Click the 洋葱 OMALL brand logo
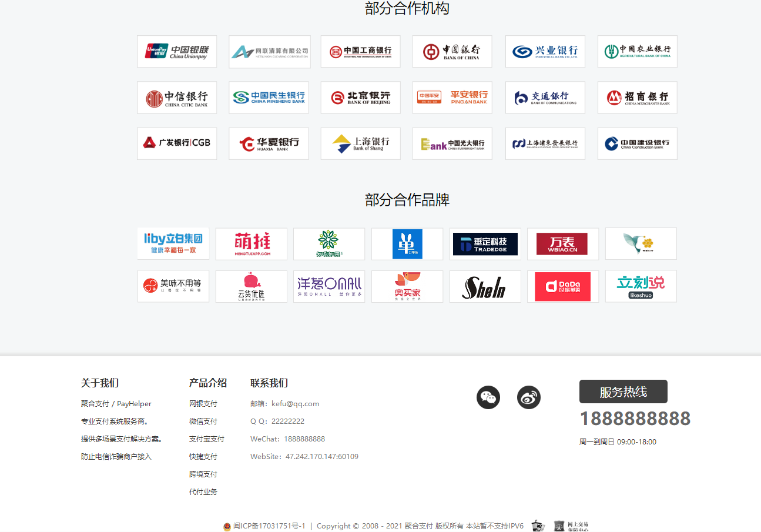This screenshot has height=532, width=761. pyautogui.click(x=329, y=286)
